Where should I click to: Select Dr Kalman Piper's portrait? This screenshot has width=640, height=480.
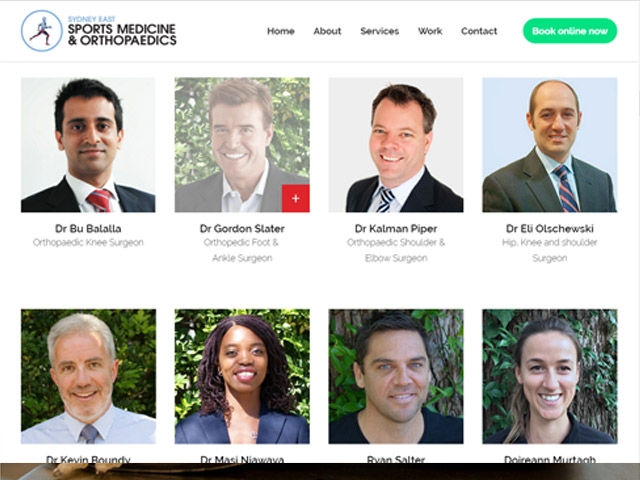396,145
